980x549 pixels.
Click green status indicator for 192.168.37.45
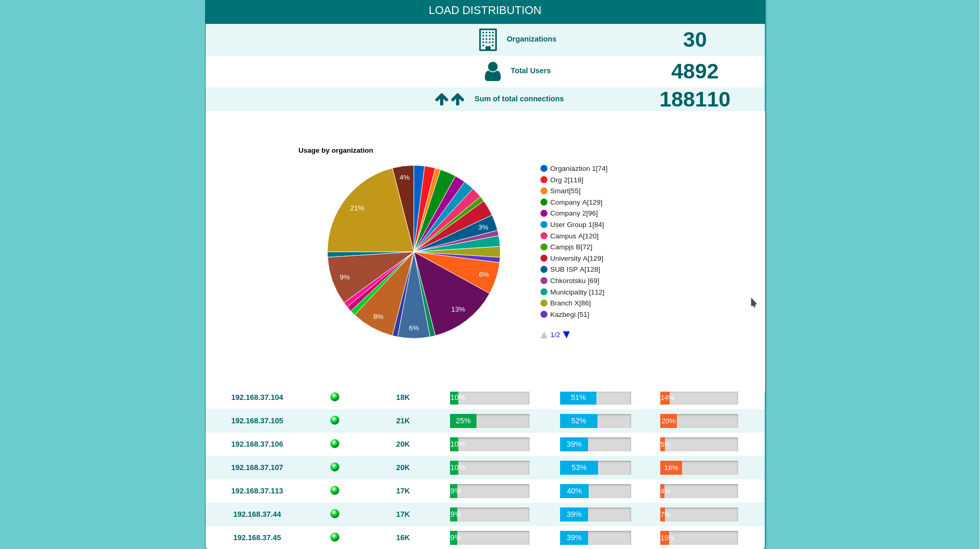click(335, 537)
